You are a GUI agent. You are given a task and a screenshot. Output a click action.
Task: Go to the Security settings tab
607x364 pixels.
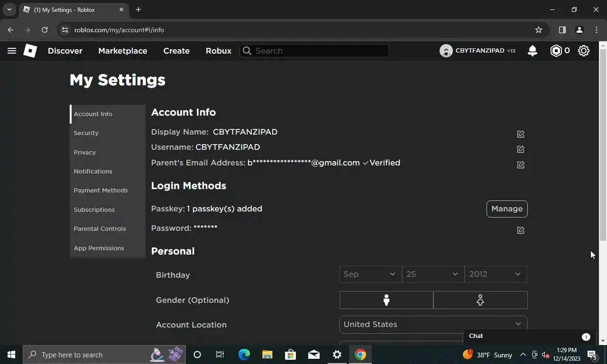tap(108, 133)
